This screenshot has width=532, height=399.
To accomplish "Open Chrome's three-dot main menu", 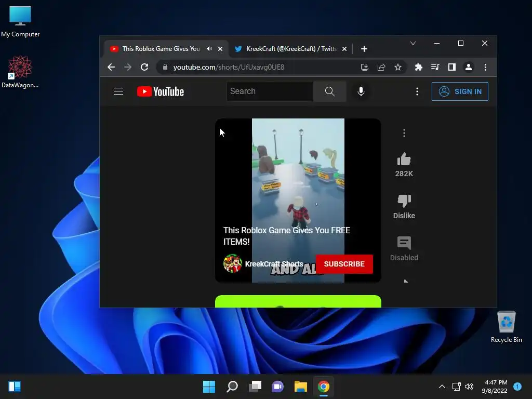I will 486,67.
